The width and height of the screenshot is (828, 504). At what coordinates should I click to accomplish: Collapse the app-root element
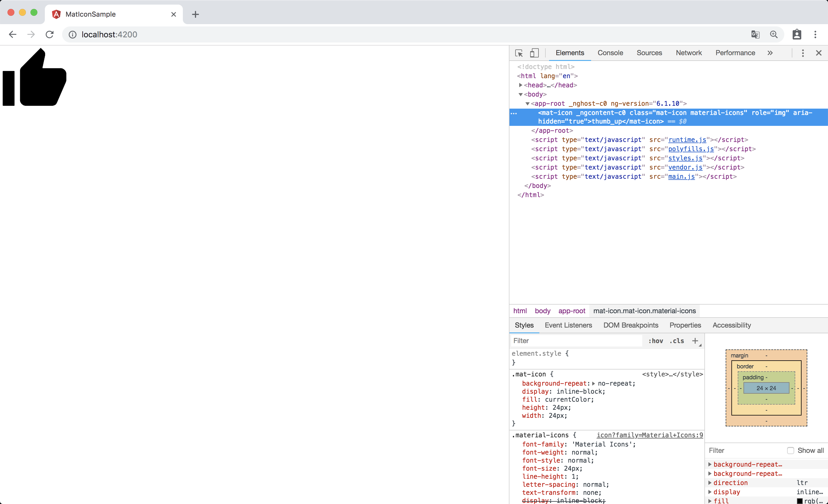click(x=528, y=103)
